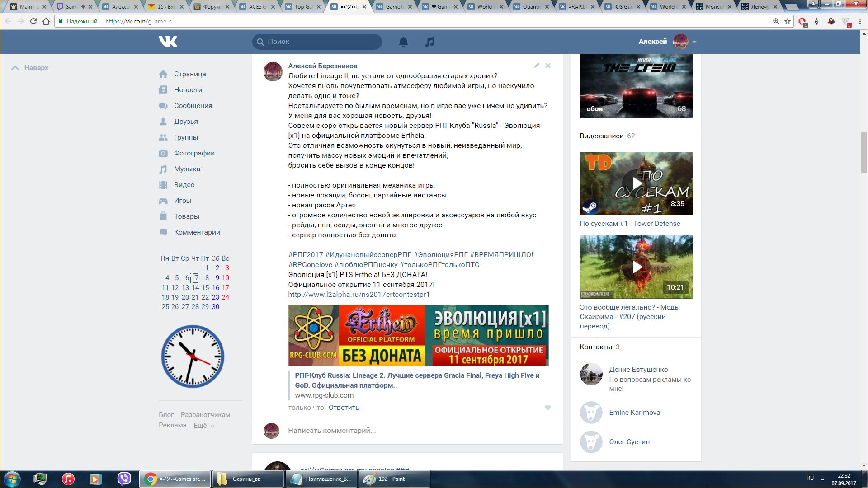868x488 pixels.
Task: Click hashtag #ВРЕМЯПРИШЛО!
Action: coord(501,255)
